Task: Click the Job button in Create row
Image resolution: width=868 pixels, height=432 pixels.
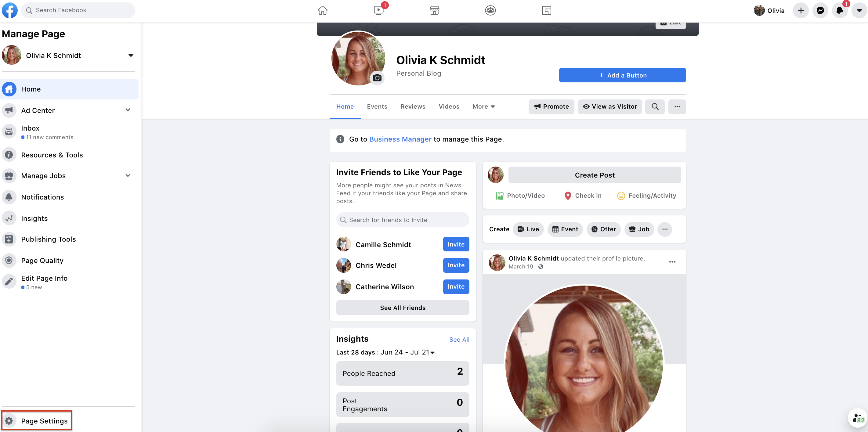Action: (x=639, y=229)
